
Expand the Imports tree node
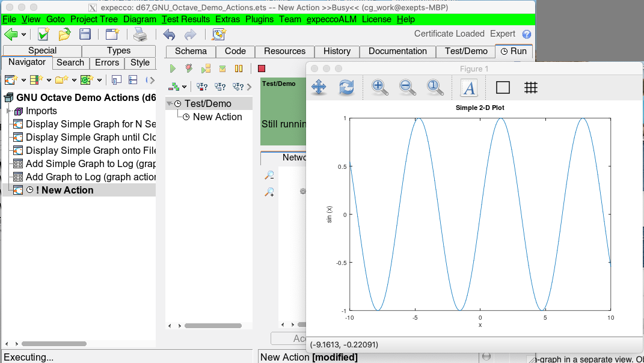pos(8,111)
